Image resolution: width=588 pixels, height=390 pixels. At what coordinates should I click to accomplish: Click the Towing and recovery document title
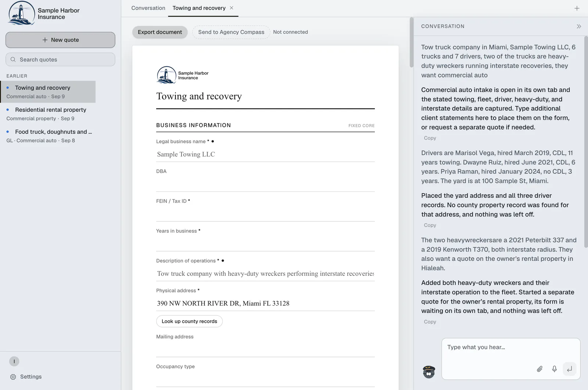tap(199, 96)
